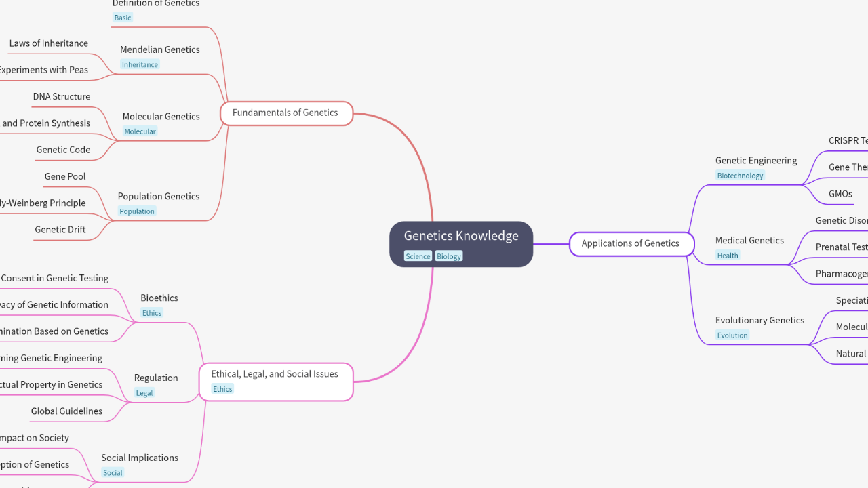Click the Legal tag under Regulation
The image size is (868, 488).
pos(144,393)
